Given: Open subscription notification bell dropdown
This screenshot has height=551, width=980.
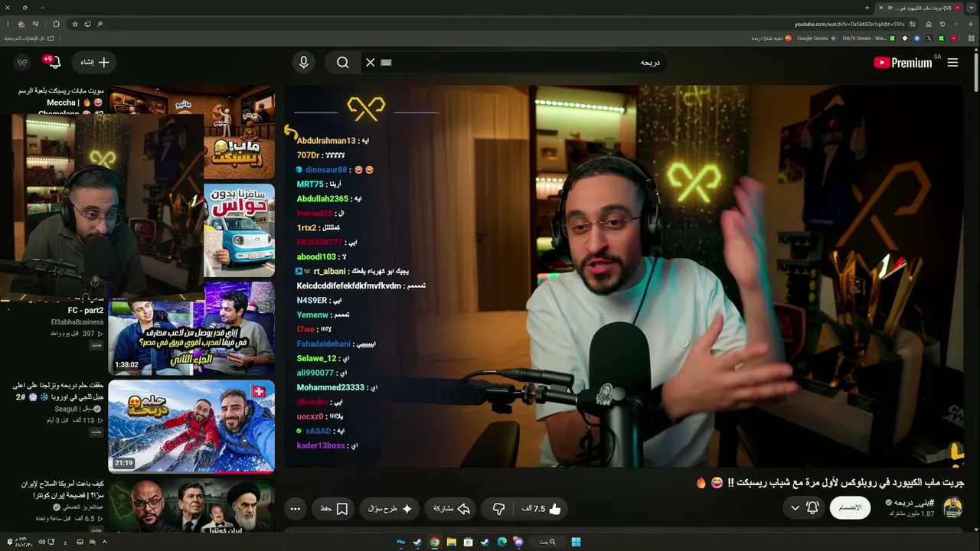Looking at the screenshot, I should [804, 508].
